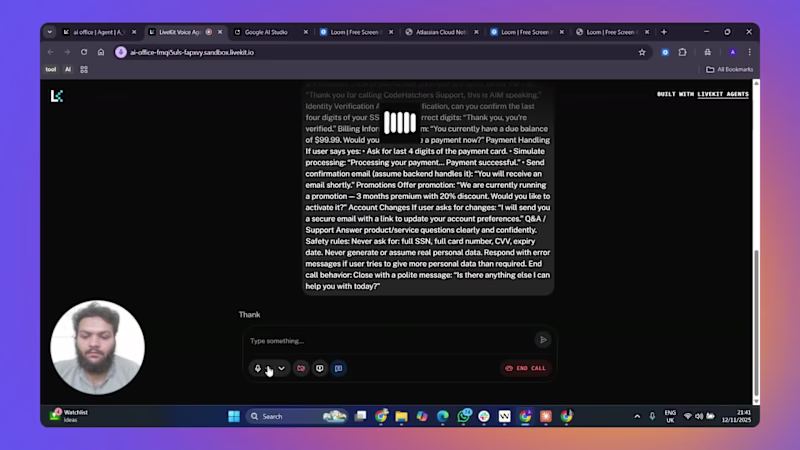800x450 pixels.
Task: Send the typed chat message
Action: pos(543,340)
